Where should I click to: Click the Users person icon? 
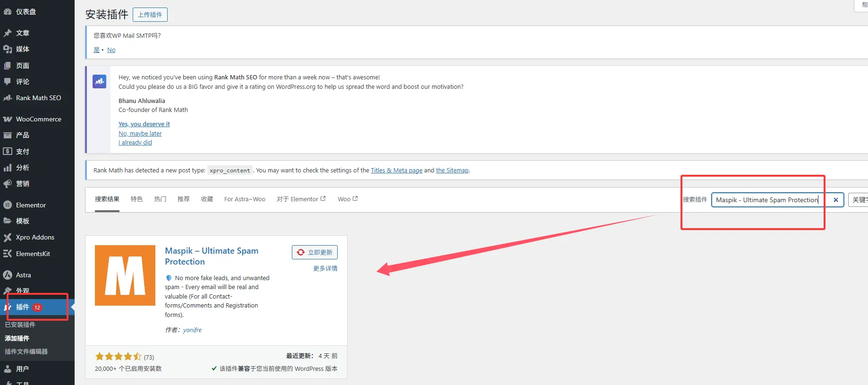[8, 369]
